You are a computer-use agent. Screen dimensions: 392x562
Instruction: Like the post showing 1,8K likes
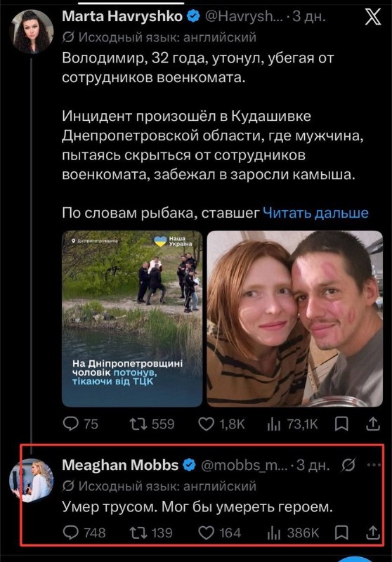pos(221,424)
